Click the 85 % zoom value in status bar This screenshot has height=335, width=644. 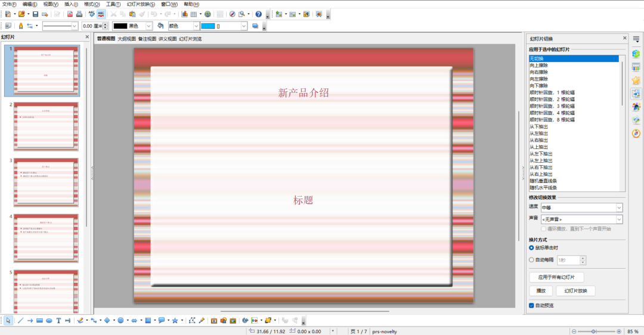tap(633, 331)
